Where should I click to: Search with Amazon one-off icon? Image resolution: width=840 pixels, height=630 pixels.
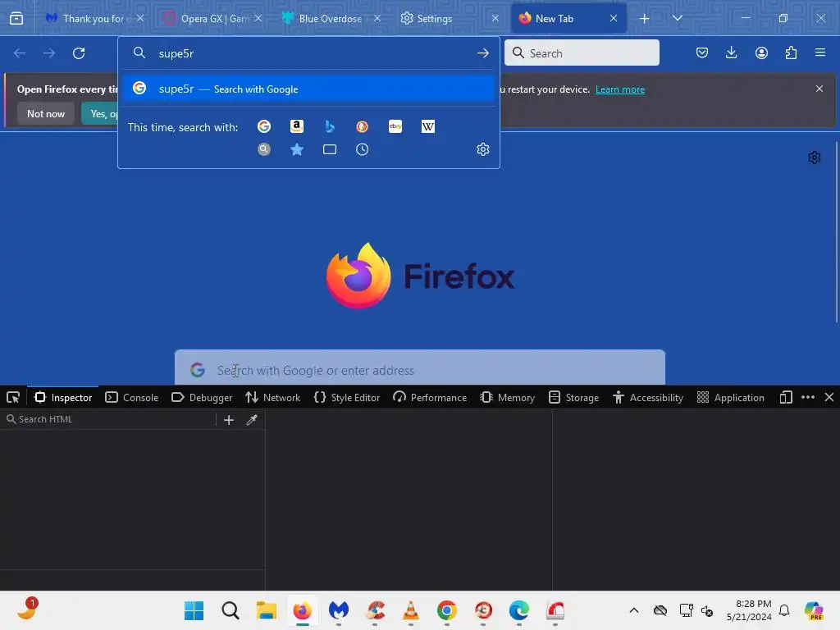pos(296,126)
